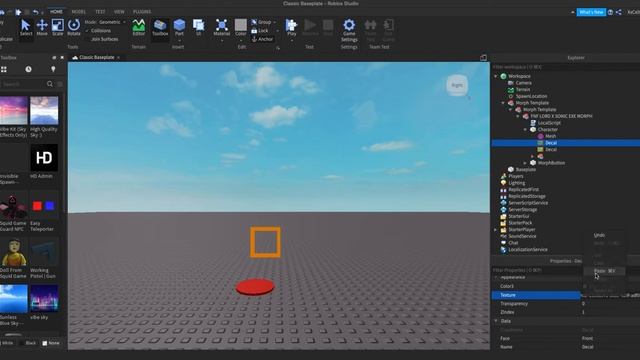Select Black toolbox background
This screenshot has width=640, height=360.
[x=28, y=343]
